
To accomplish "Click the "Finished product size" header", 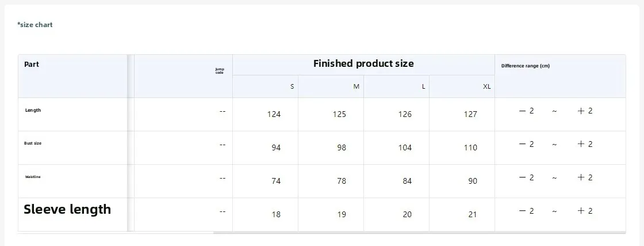I will [x=363, y=63].
